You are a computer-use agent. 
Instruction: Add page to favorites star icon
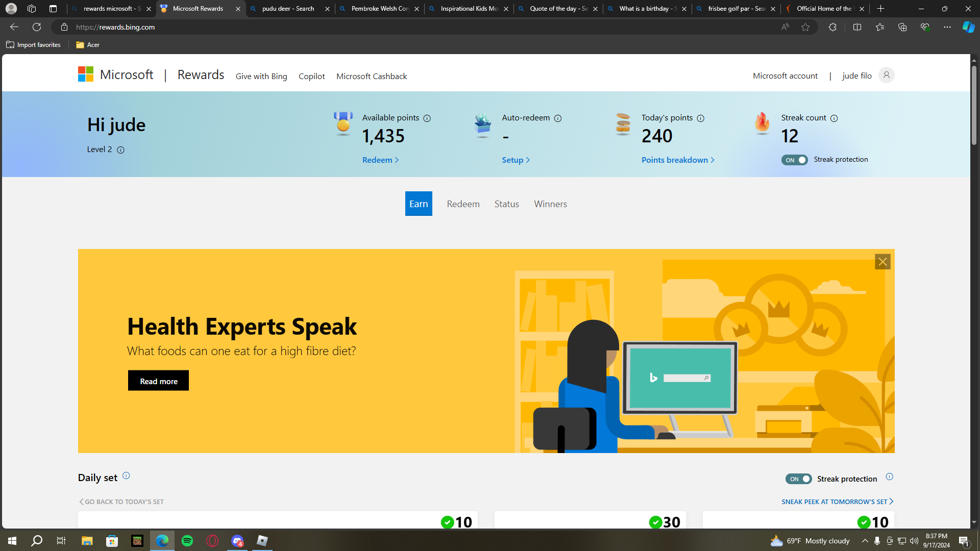[x=805, y=27]
